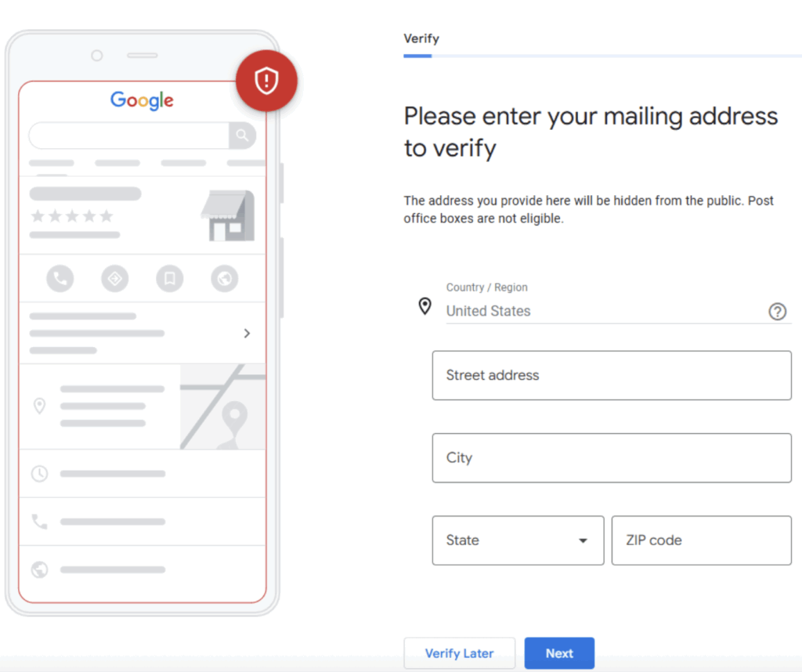
Task: Click the Google logo on the phone mockup
Action: coord(142,100)
